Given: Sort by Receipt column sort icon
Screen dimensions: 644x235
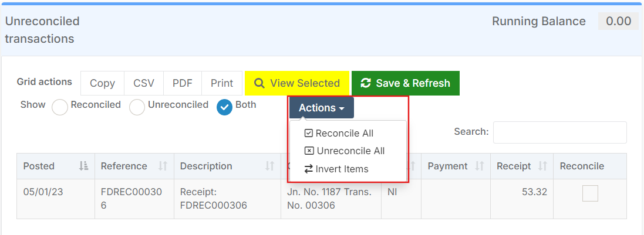Looking at the screenshot, I should [x=543, y=166].
